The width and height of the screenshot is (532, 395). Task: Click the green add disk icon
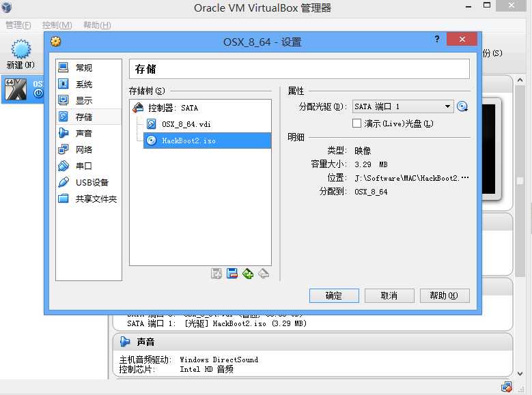point(248,274)
